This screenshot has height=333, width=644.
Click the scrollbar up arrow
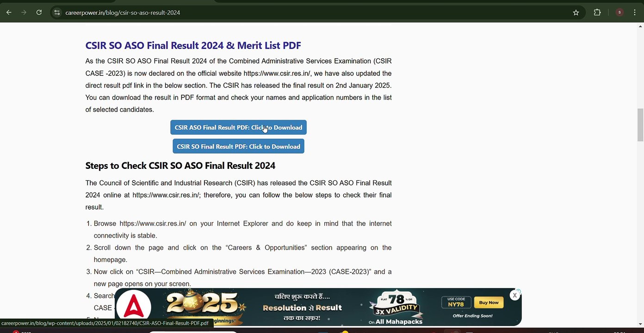(x=640, y=26)
